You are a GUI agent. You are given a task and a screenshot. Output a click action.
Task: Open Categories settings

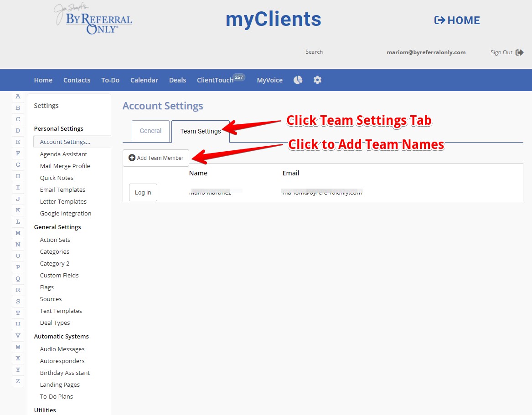click(x=54, y=252)
